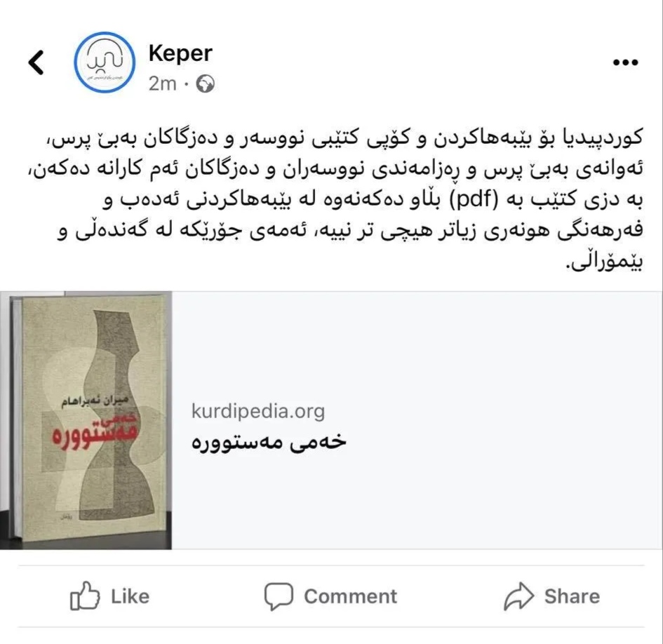The height and width of the screenshot is (644, 663).
Task: Open the Keper page name
Action: click(180, 54)
